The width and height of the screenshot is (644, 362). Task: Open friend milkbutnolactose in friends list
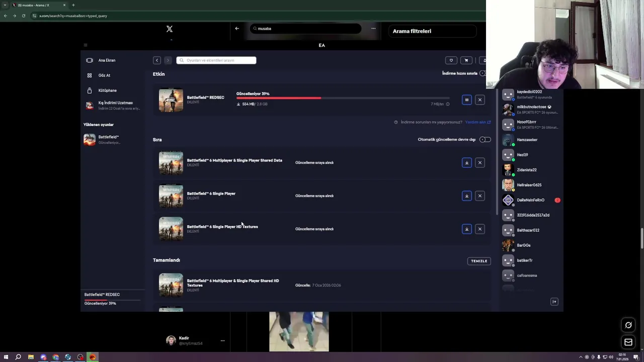pyautogui.click(x=530, y=109)
